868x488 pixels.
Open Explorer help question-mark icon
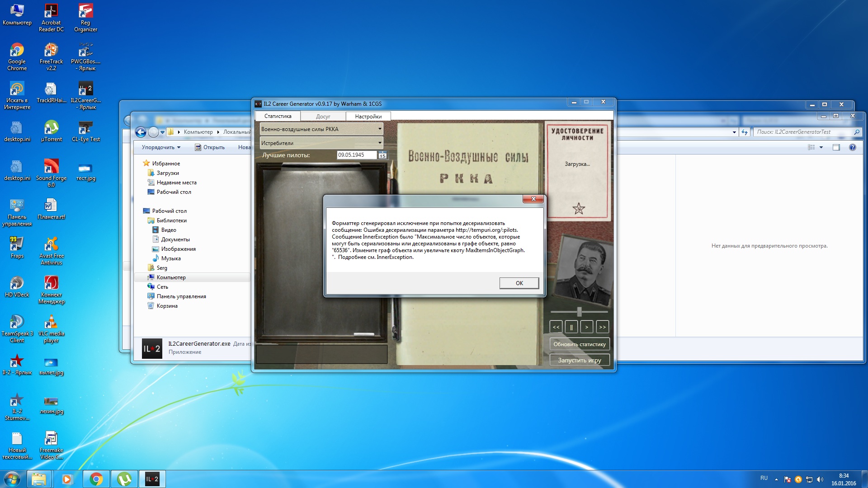(852, 147)
